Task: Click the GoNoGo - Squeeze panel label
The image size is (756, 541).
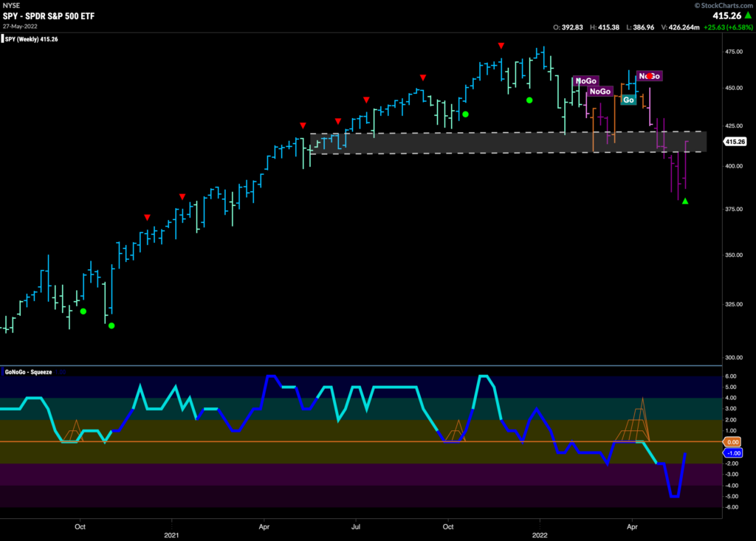Action: 28,372
